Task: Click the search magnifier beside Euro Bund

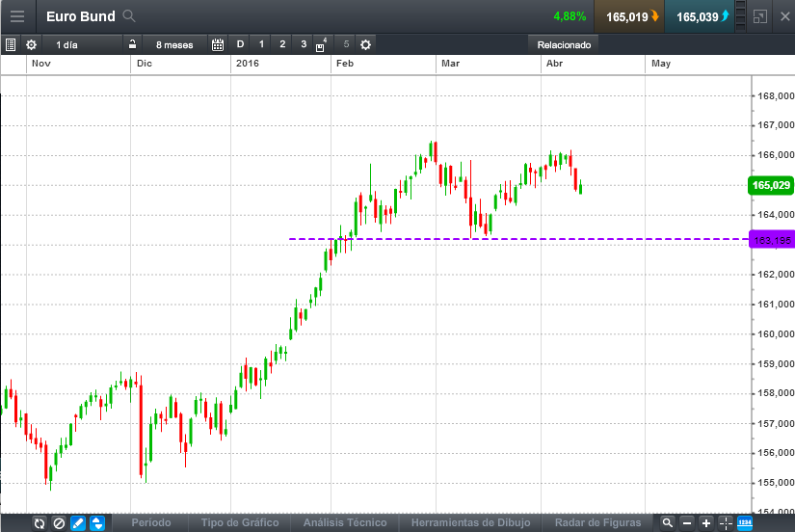Action: pos(130,16)
